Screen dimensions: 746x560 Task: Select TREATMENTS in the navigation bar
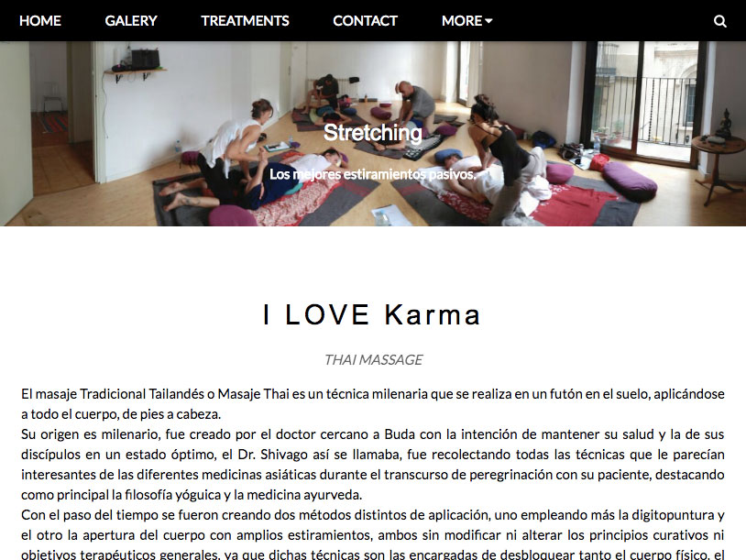click(245, 21)
